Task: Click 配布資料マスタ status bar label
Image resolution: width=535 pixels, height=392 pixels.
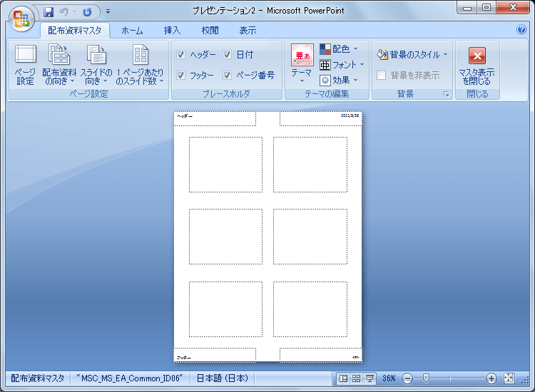Action: [x=38, y=378]
